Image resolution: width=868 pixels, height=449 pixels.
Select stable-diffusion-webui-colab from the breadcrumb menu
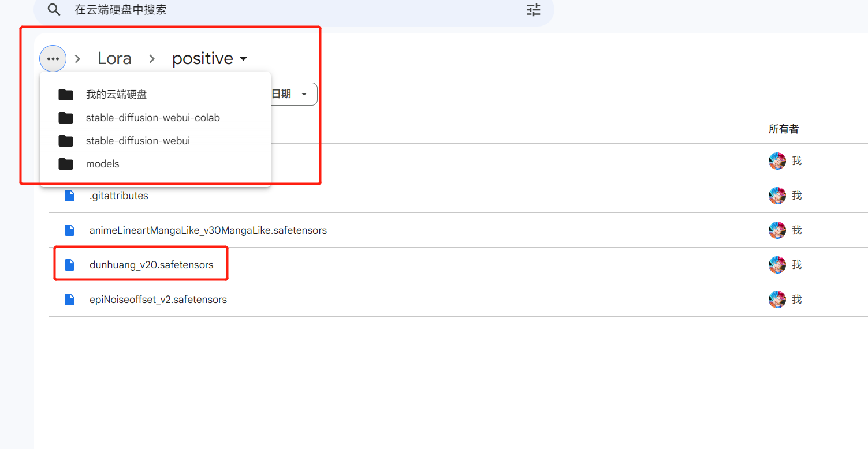coord(152,118)
